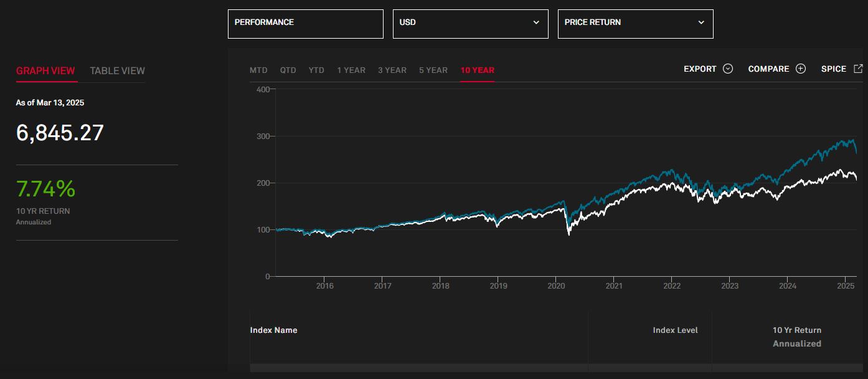Click the SPICE external link icon

[x=858, y=69]
